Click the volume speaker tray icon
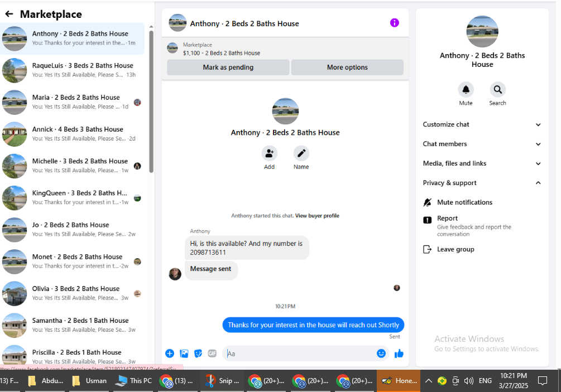The image size is (561, 392). [469, 381]
